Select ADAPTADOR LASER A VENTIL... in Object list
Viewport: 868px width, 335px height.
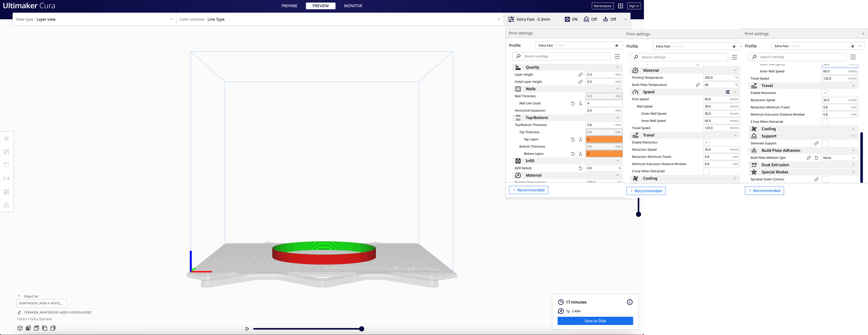point(41,303)
